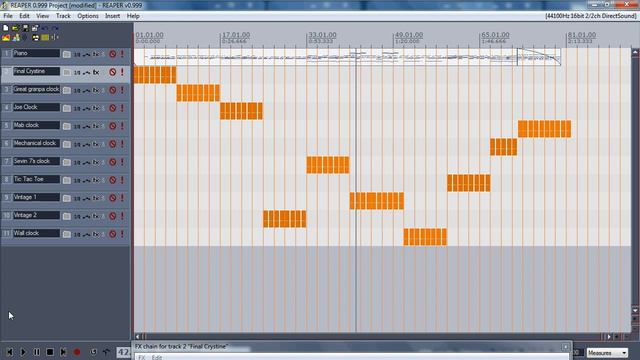
Task: Click the Mab clock track name field
Action: [36, 125]
